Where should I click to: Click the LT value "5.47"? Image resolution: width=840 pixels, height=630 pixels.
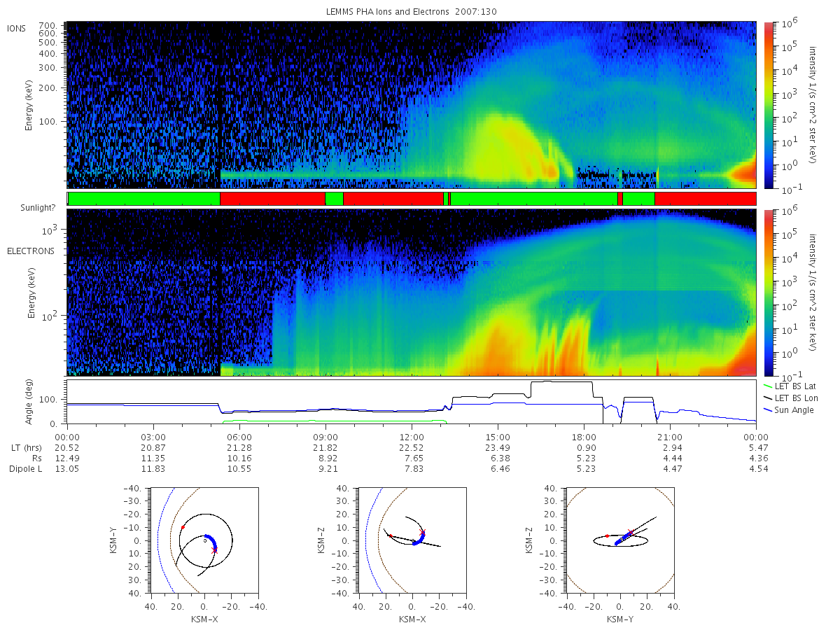coord(757,447)
